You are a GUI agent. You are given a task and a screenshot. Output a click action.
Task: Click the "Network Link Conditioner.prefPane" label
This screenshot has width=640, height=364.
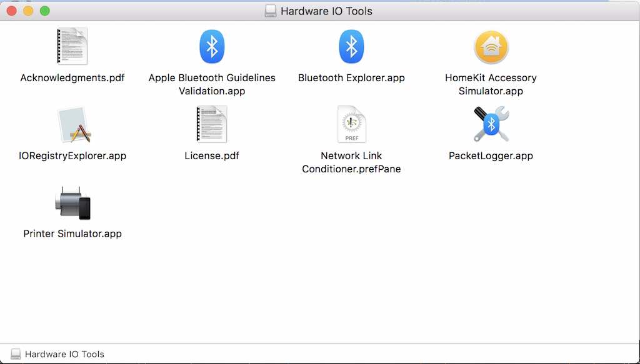tap(351, 162)
